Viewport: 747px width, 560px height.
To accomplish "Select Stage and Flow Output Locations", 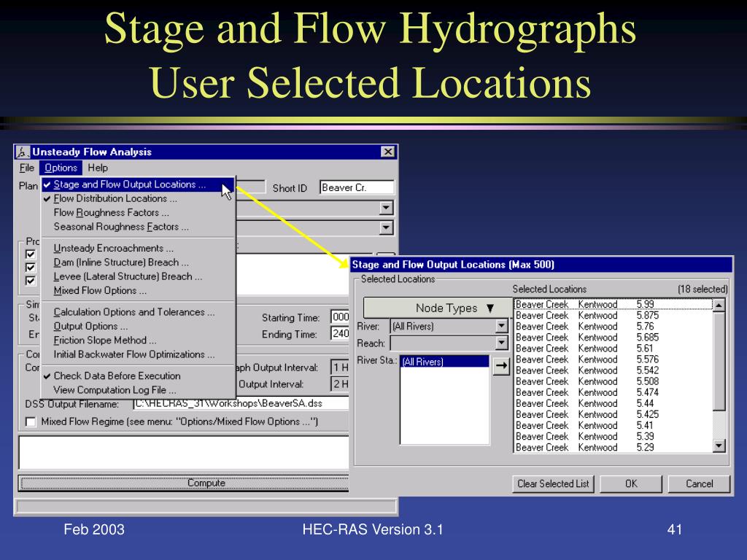I will [x=138, y=184].
